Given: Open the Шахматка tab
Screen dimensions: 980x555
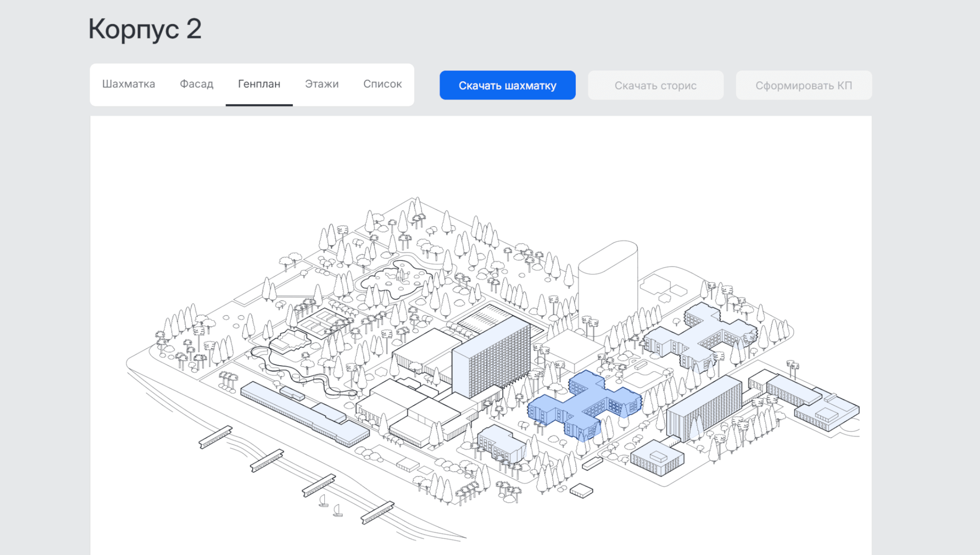Looking at the screenshot, I should (x=128, y=84).
